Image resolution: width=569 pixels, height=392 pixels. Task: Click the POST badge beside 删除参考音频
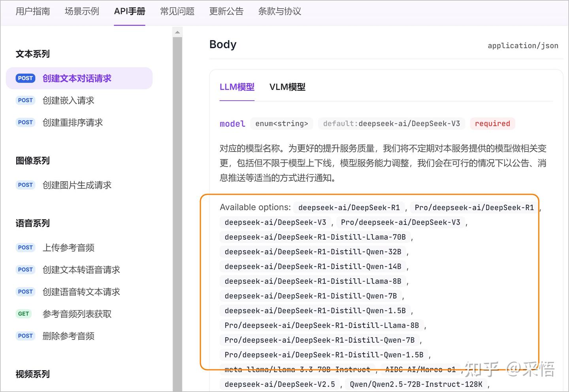(25, 336)
